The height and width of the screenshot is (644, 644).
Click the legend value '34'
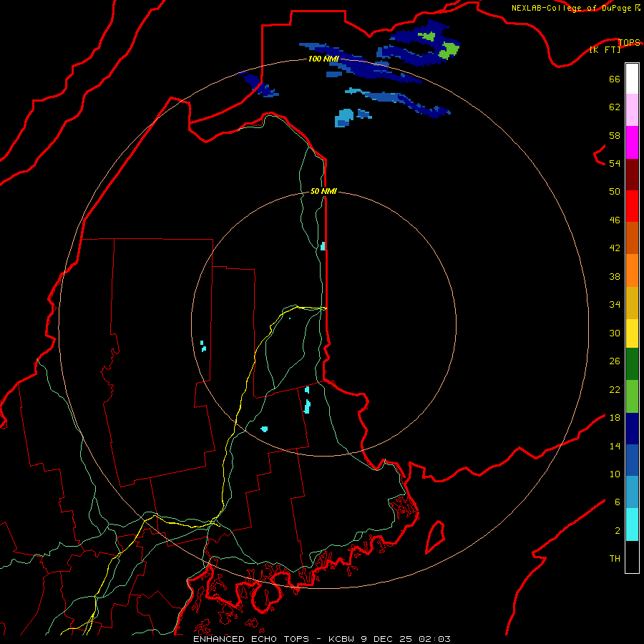tap(615, 305)
